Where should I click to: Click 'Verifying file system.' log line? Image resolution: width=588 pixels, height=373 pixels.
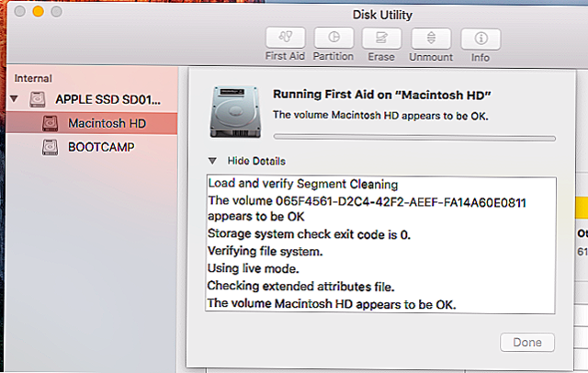266,251
